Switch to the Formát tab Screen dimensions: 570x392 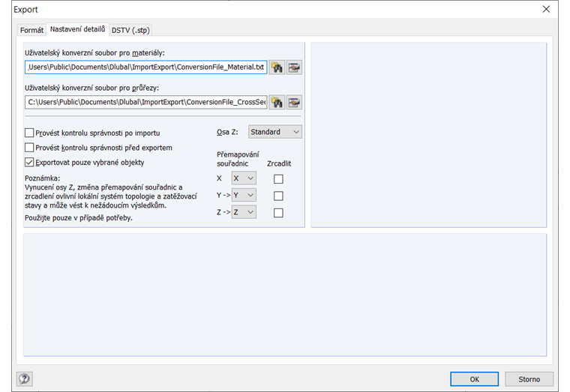tap(31, 30)
